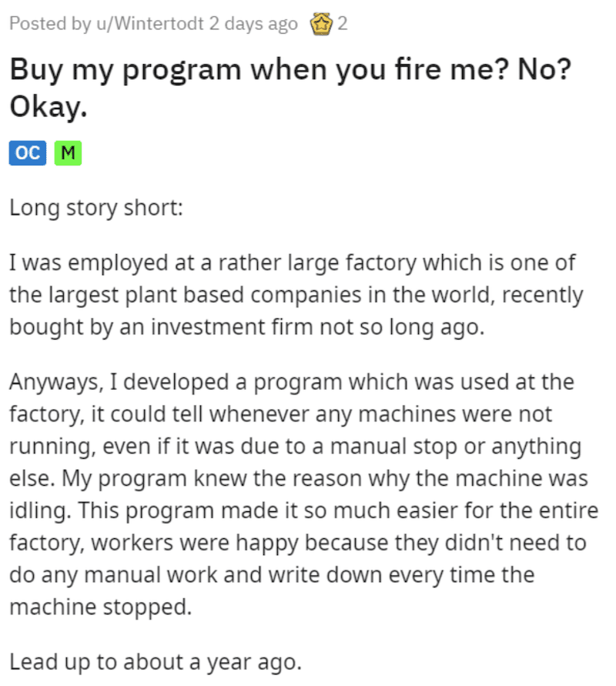Screen dimensions: 616x686
Task: Click the words "machine stopped."
Action: click(x=101, y=607)
